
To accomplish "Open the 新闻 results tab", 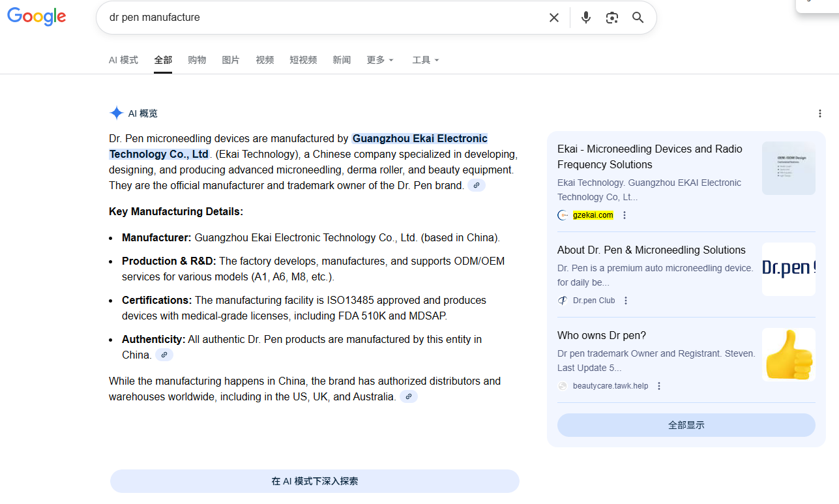I will tap(342, 60).
